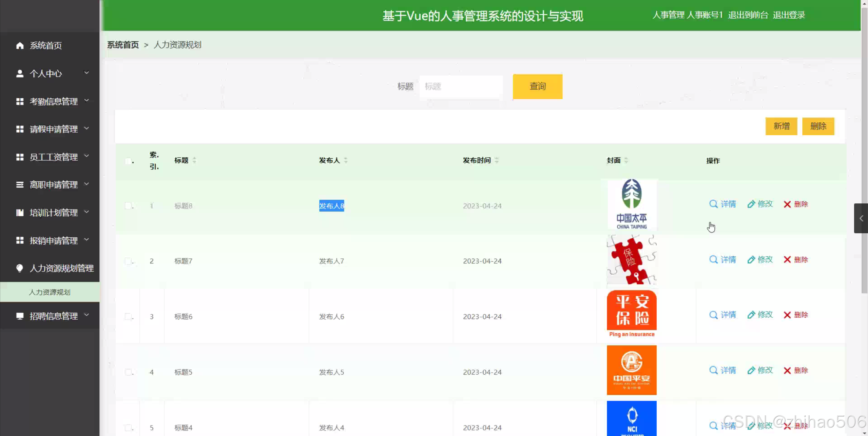This screenshot has height=436, width=868.
Task: Click inside the 标题 search input field
Action: point(461,86)
